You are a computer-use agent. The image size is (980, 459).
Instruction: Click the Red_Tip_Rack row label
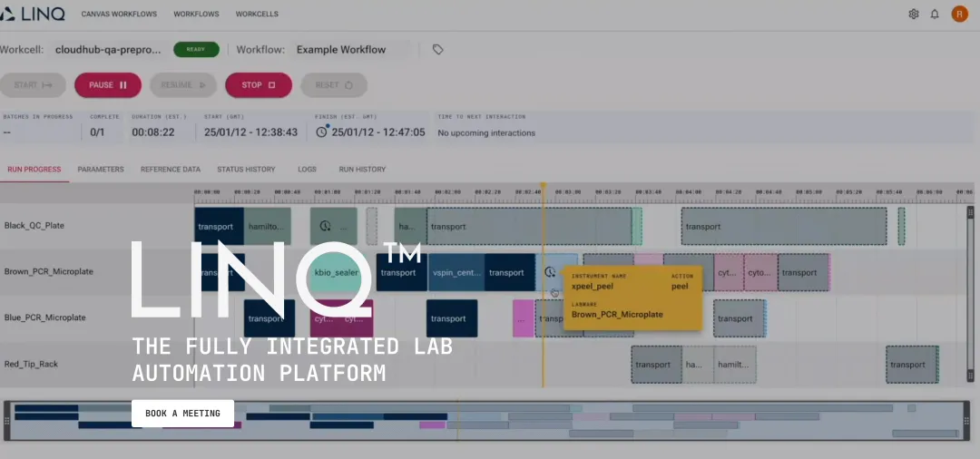click(x=31, y=364)
